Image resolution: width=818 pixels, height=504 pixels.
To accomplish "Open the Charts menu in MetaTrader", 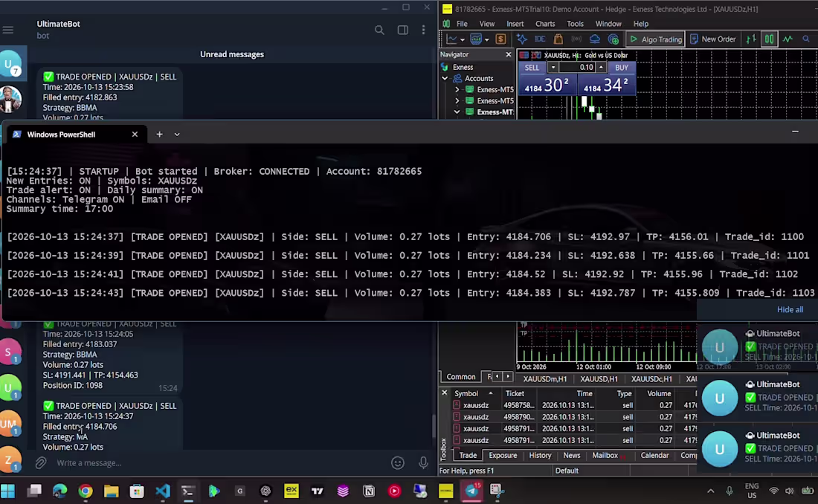I will coord(544,24).
